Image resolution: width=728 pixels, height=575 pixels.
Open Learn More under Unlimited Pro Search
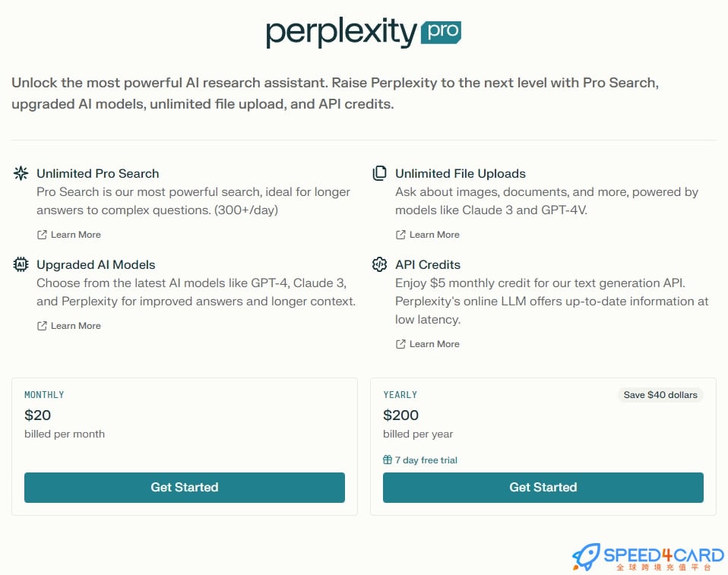point(76,235)
